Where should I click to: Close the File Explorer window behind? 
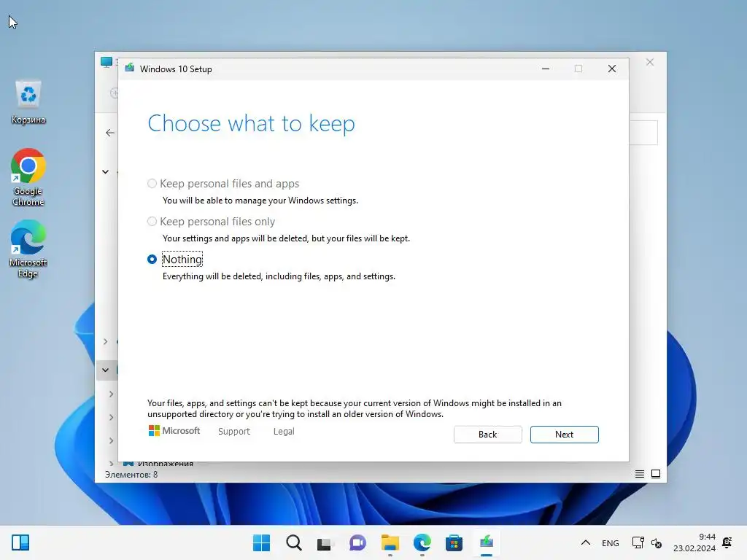(x=650, y=63)
